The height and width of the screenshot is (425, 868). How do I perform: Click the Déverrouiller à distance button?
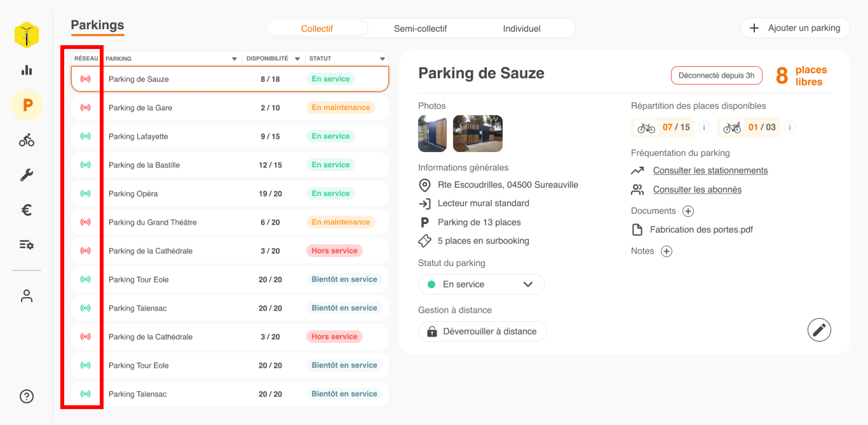[482, 331]
